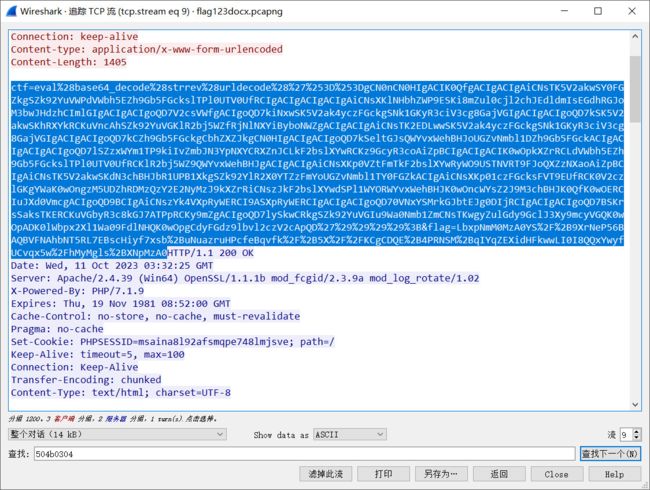Click the Expires: Thu, 19 Nov 1981 line

pyautogui.click(x=121, y=304)
